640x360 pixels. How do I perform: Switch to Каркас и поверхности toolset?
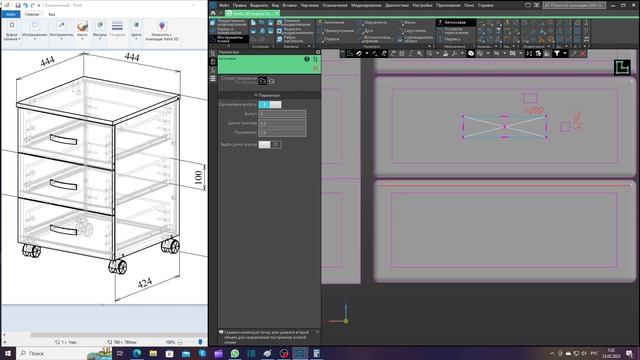click(x=229, y=31)
